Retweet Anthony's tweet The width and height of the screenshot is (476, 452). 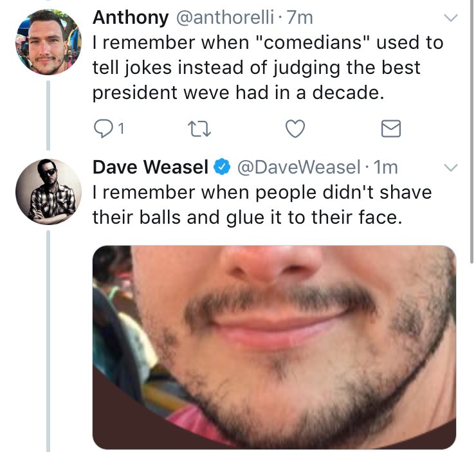point(199,129)
